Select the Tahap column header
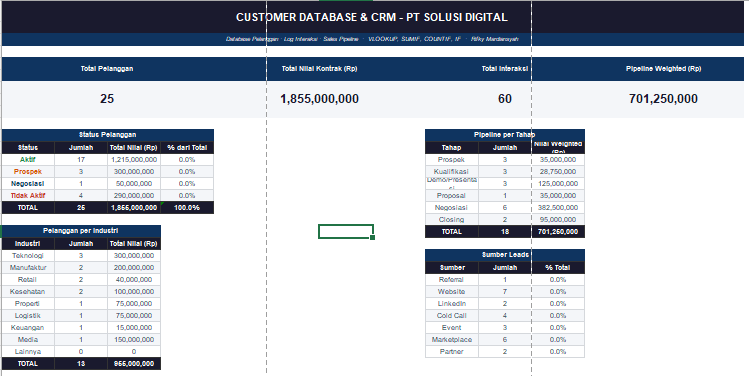Screen dimensions: 749x376 pos(451,148)
